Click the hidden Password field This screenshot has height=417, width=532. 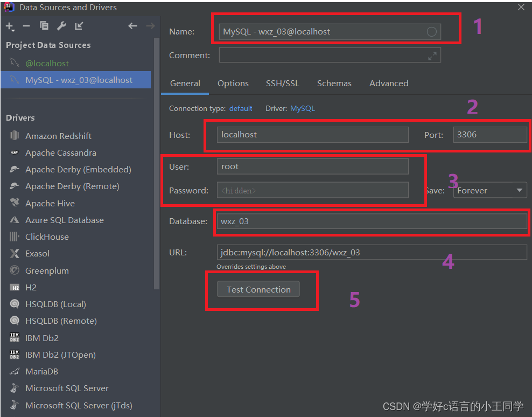[312, 190]
